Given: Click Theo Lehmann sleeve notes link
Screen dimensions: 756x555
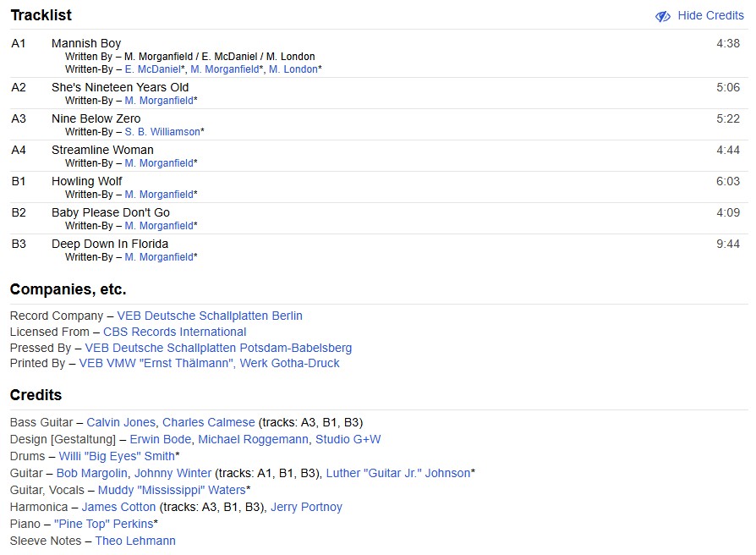Looking at the screenshot, I should [x=135, y=541].
